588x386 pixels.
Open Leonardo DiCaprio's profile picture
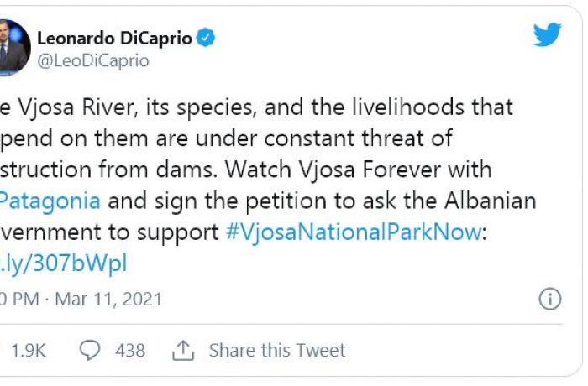[15, 48]
